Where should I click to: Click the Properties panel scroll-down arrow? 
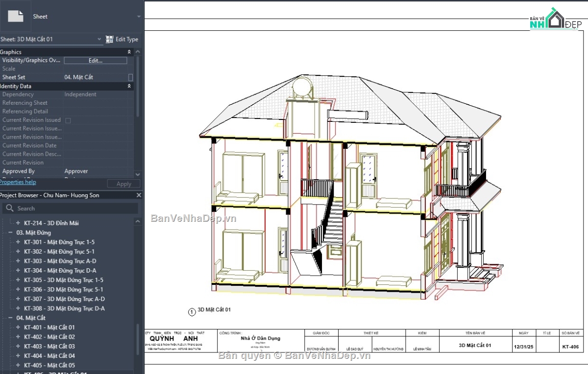(x=138, y=174)
